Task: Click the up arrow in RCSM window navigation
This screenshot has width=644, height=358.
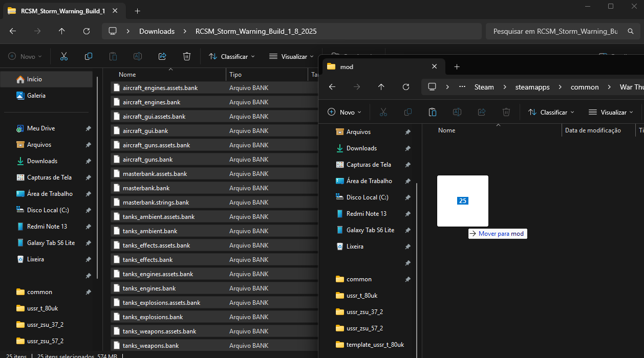Action: point(62,31)
